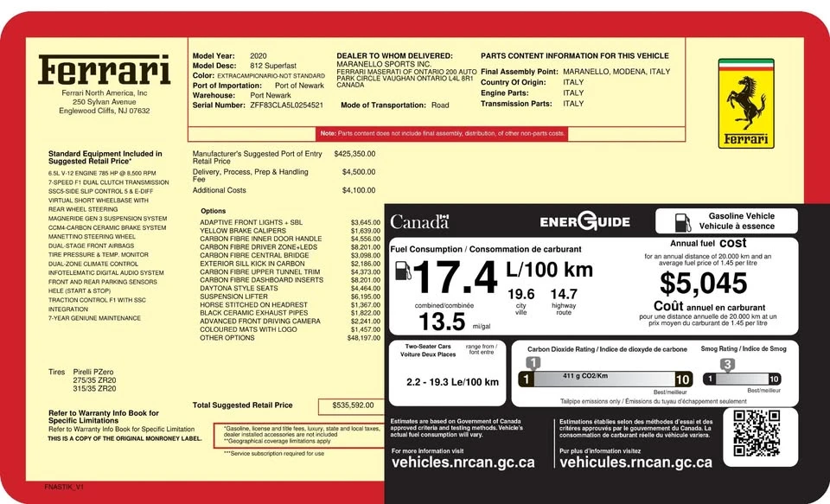Click the QR code
This screenshot has width=830, height=504.
[x=757, y=433]
